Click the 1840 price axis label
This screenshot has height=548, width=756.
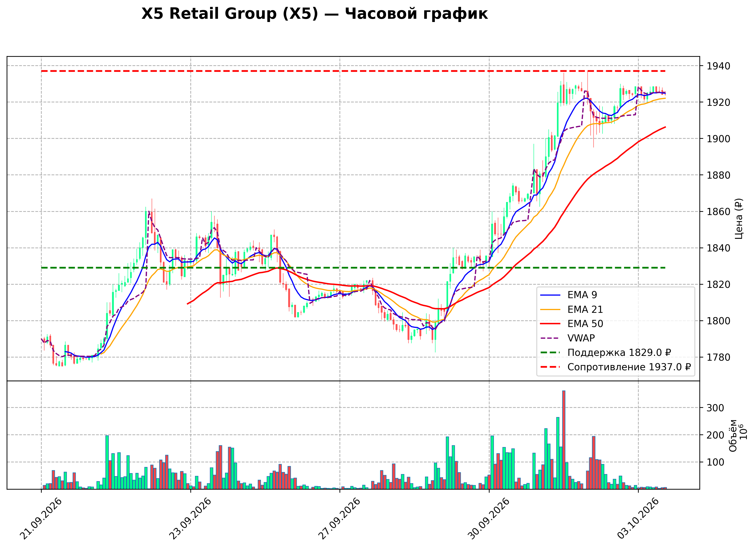coord(718,248)
